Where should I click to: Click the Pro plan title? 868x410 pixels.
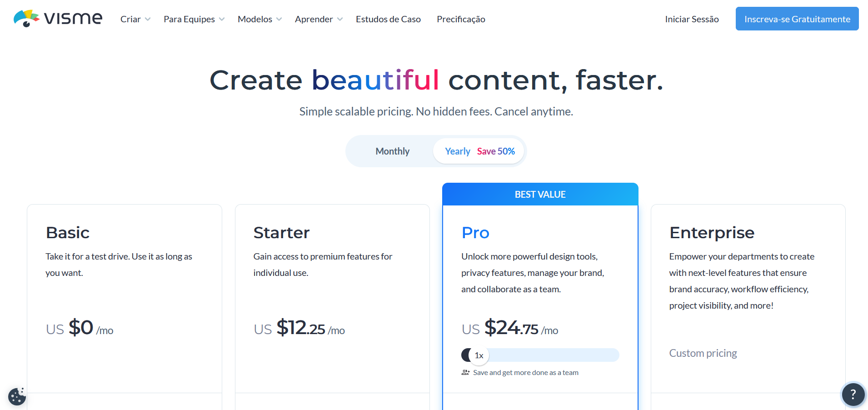(475, 233)
